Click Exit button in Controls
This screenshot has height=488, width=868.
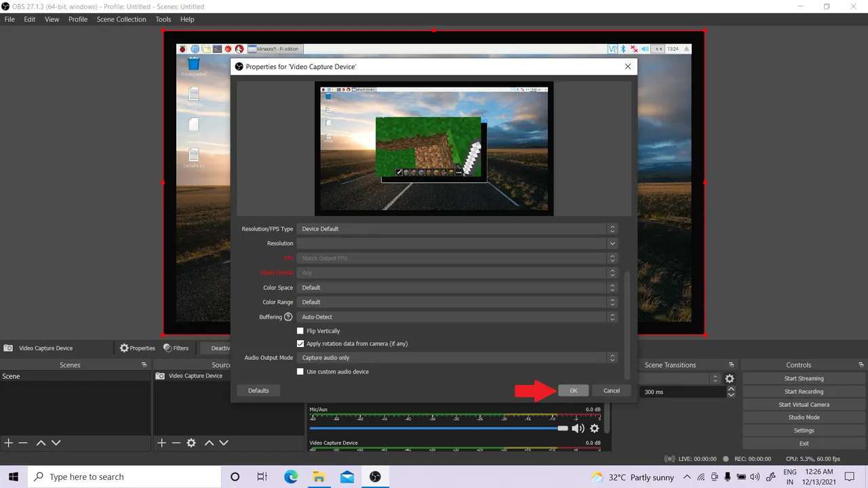click(804, 443)
